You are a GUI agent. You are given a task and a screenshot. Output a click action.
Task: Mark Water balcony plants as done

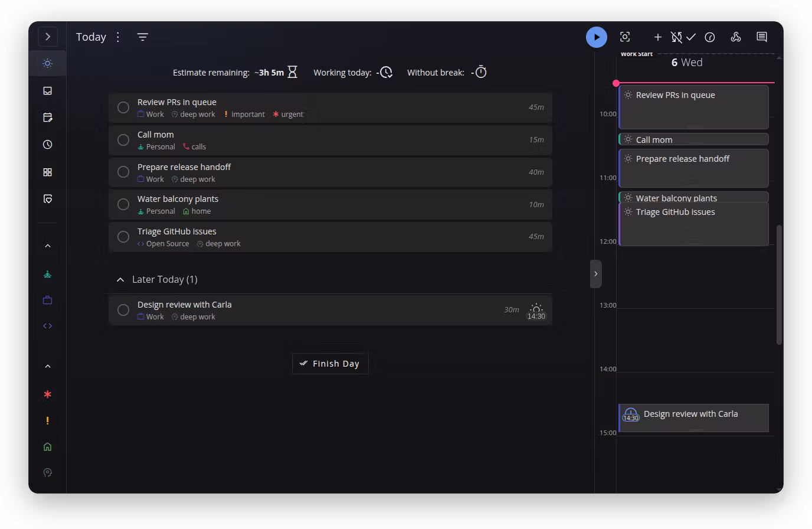click(123, 204)
